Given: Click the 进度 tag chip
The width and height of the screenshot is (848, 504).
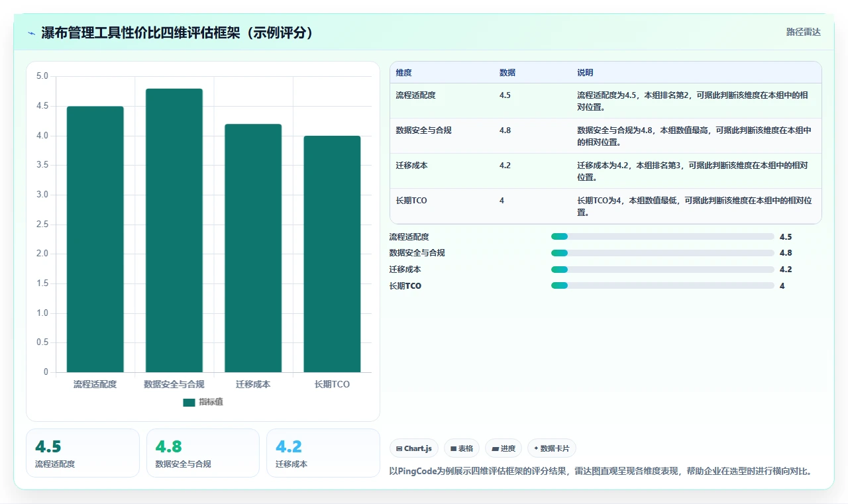Looking at the screenshot, I should tap(503, 448).
